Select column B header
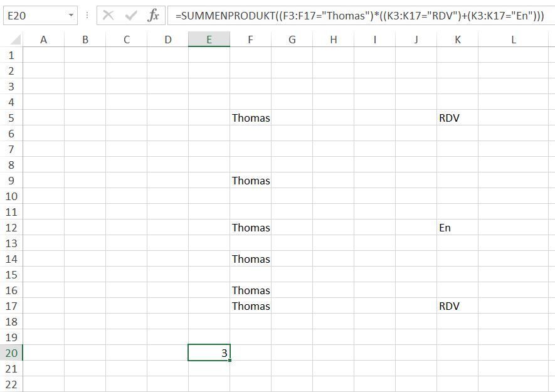This screenshot has width=555, height=392. point(85,40)
